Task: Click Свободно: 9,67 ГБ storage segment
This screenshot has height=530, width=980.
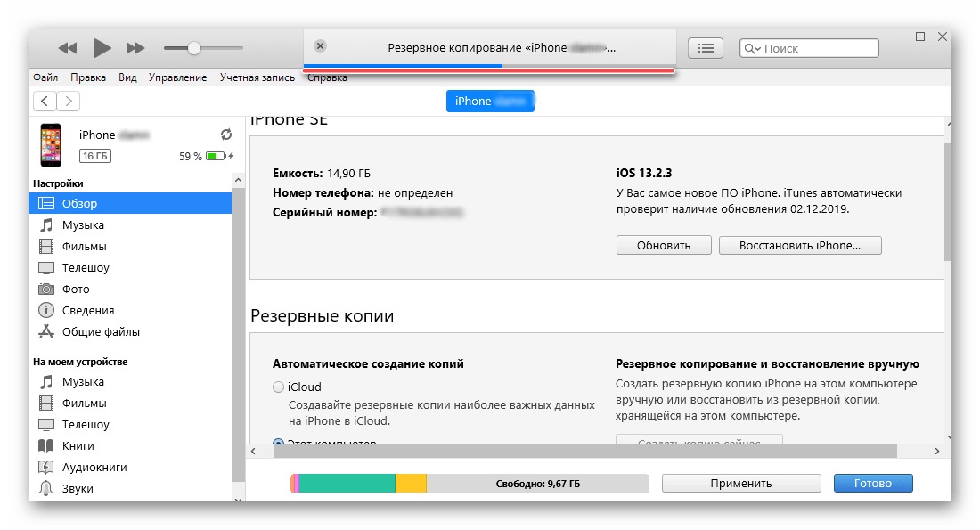Action: coord(537,483)
